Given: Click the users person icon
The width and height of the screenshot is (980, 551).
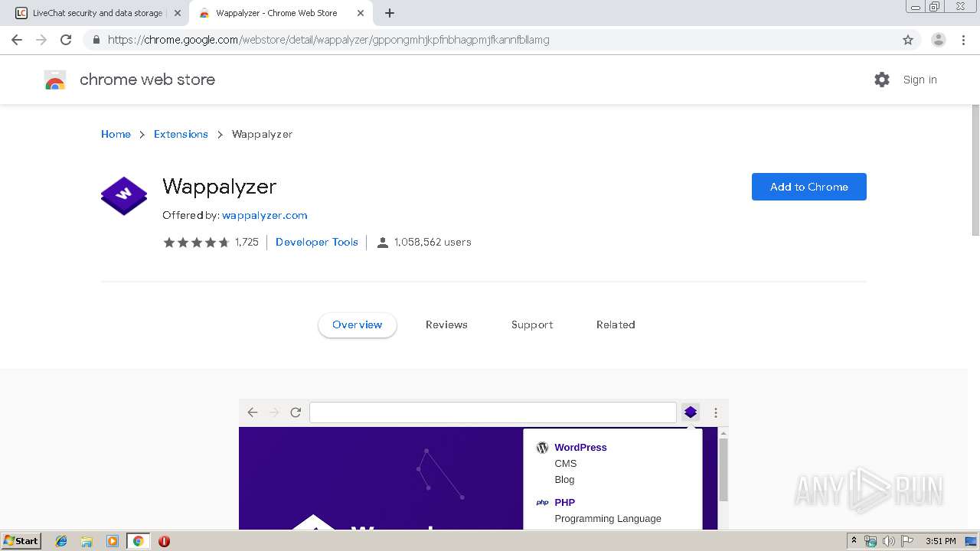Looking at the screenshot, I should point(383,243).
